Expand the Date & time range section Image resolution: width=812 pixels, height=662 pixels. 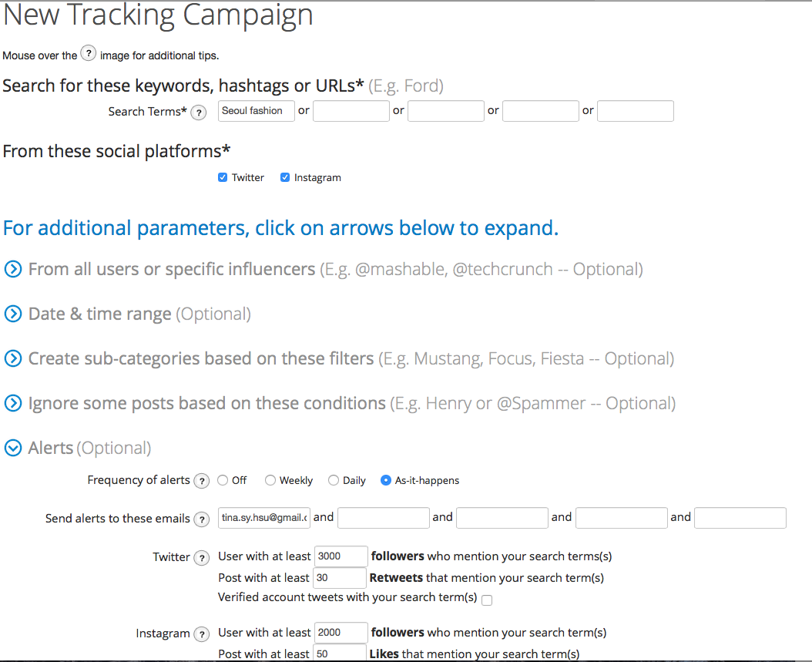pyautogui.click(x=13, y=314)
